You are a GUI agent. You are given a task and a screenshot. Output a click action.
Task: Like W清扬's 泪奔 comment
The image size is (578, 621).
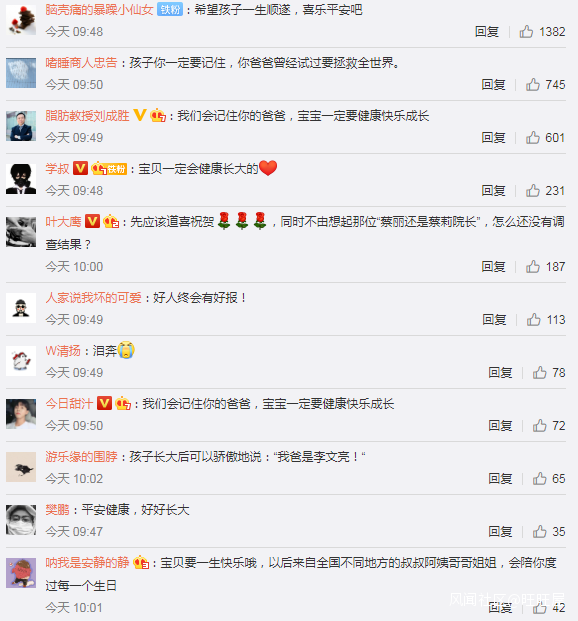coord(540,373)
